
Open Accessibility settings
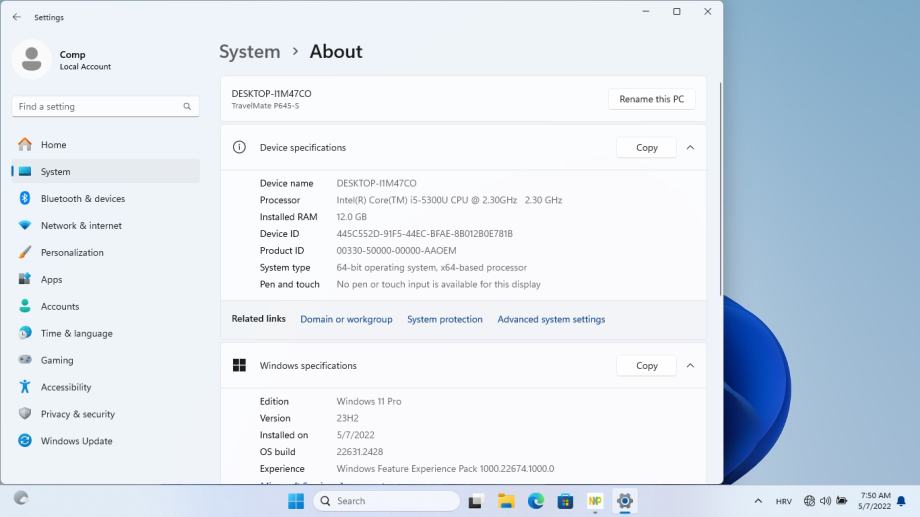click(66, 387)
